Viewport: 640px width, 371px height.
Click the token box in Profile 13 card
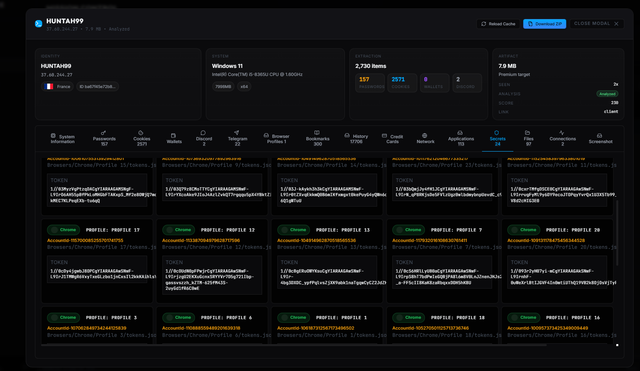[x=327, y=272]
